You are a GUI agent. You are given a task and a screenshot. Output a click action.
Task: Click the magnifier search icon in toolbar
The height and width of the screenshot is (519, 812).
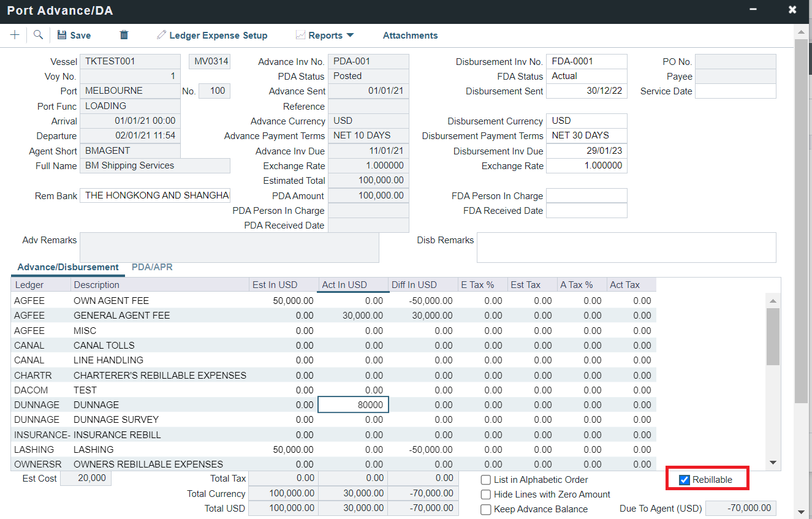point(38,36)
